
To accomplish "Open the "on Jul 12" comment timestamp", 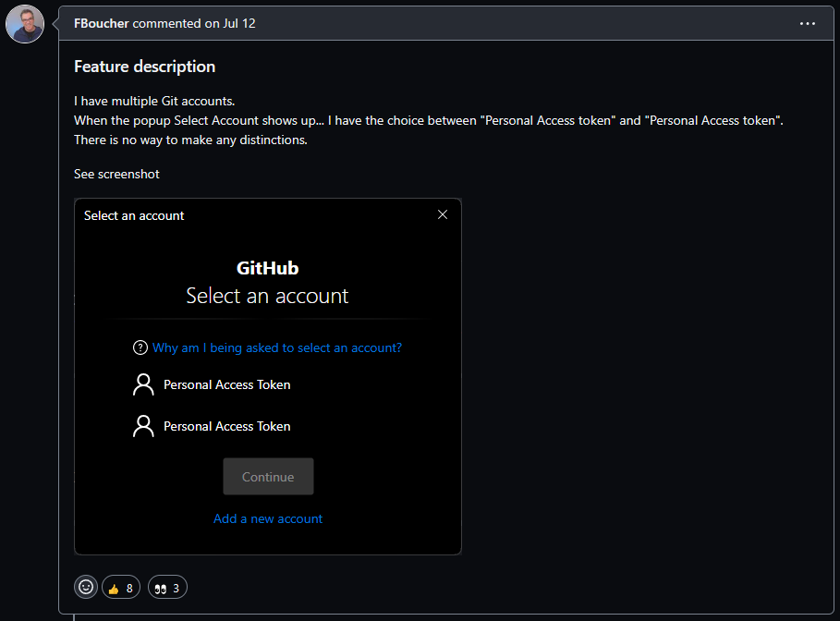I will coord(230,24).
